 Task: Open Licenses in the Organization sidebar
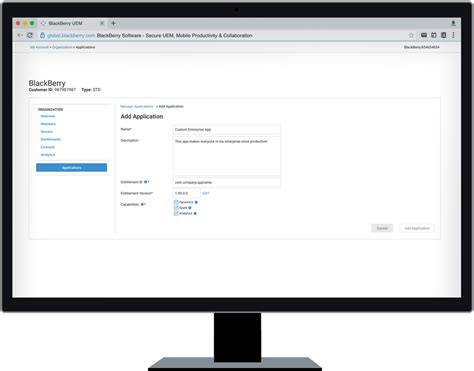click(48, 147)
